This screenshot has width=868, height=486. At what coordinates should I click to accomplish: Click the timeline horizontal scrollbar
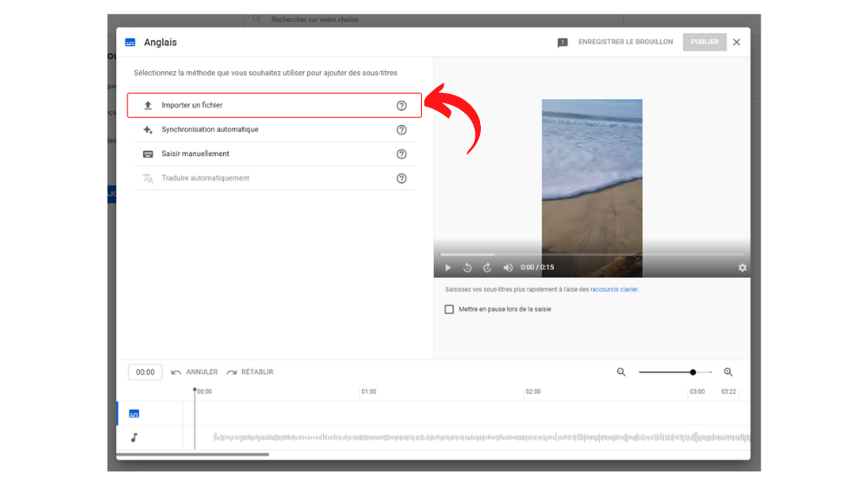point(193,455)
